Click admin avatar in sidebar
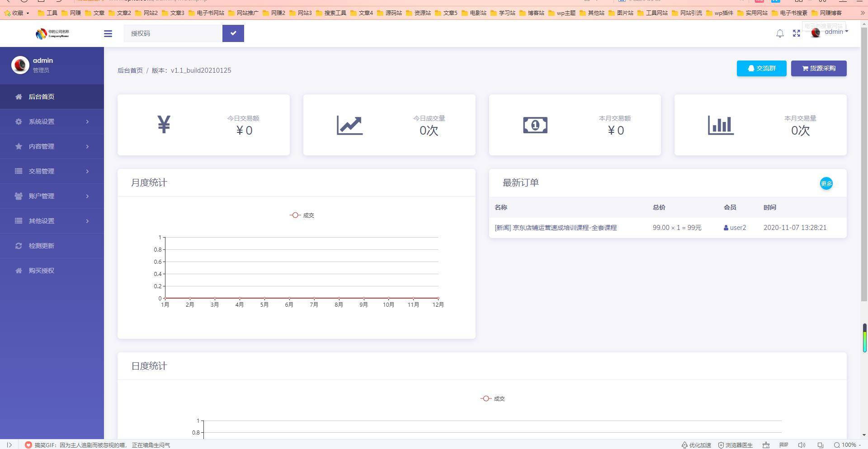 (x=20, y=65)
